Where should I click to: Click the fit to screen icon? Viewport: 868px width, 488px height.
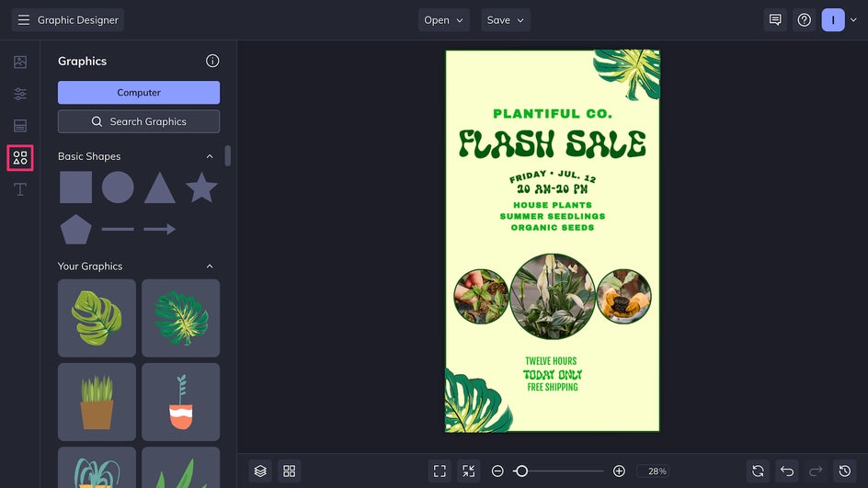click(x=440, y=471)
